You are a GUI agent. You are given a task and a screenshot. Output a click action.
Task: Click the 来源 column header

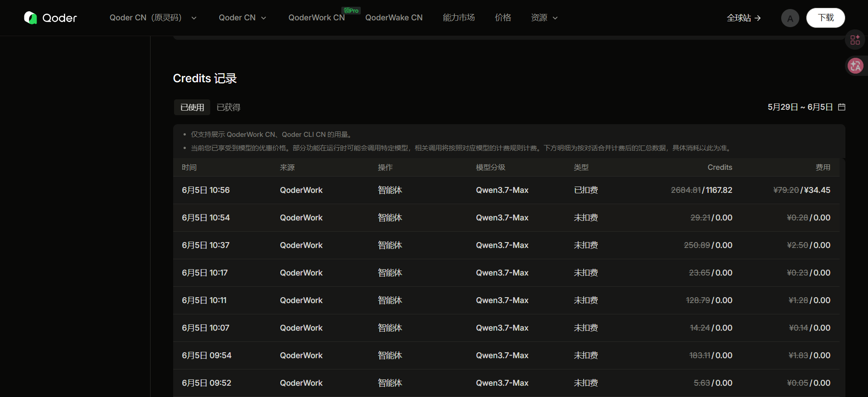coord(287,168)
